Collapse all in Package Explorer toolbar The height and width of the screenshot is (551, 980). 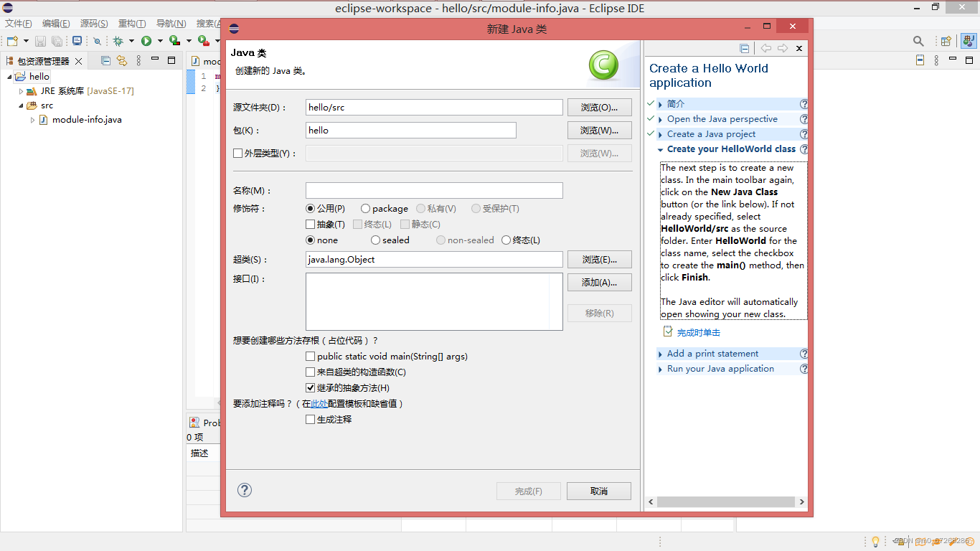click(105, 61)
